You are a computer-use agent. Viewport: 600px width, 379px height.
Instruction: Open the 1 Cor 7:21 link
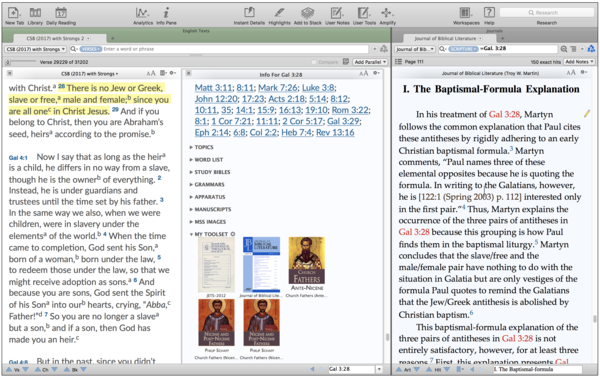point(232,121)
